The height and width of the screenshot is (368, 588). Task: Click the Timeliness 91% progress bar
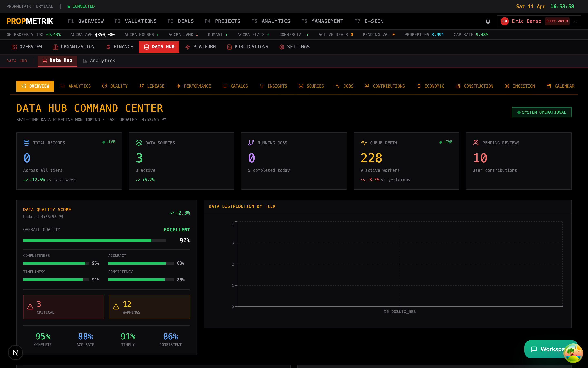pos(56,280)
